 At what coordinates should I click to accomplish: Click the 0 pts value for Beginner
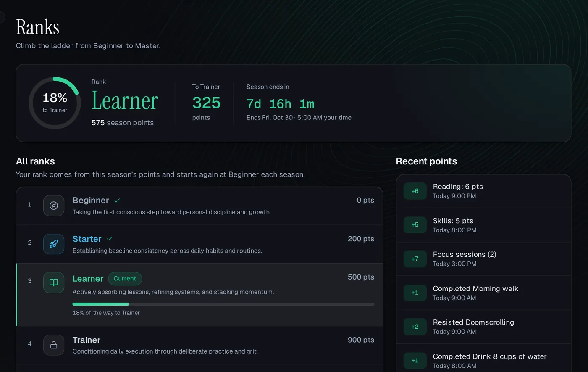[365, 201]
